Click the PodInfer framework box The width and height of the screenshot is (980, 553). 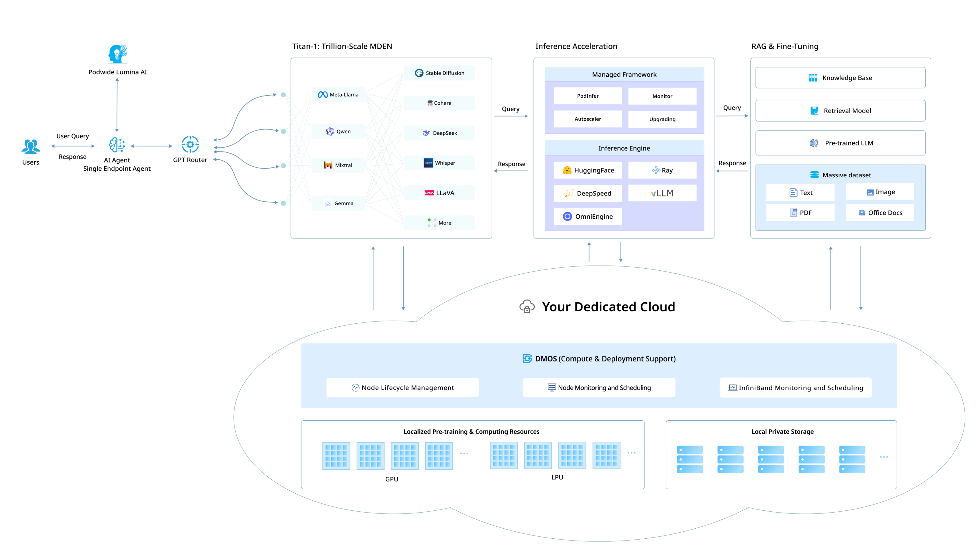click(587, 96)
